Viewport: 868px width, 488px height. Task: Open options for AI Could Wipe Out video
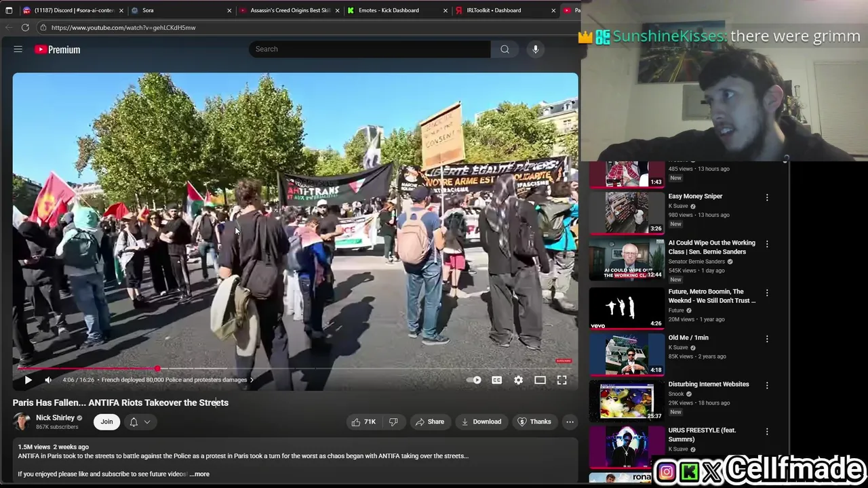point(767,244)
